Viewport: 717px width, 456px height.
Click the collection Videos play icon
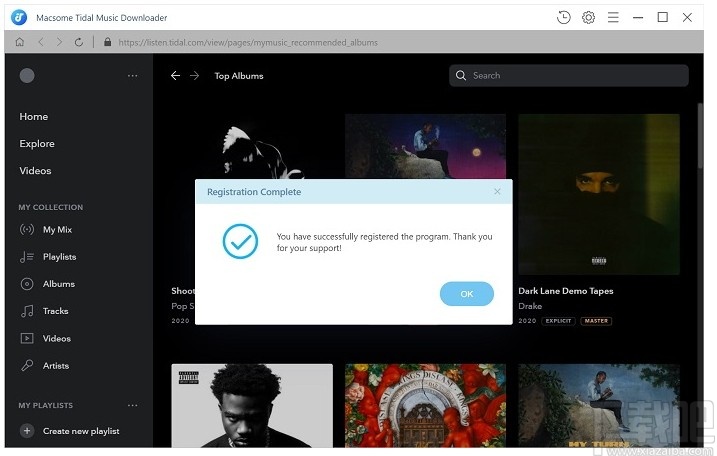pos(27,338)
